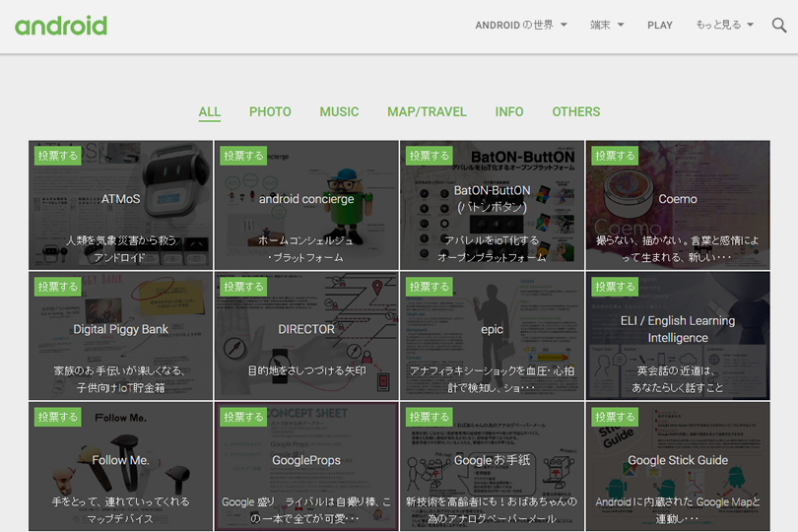Vote with 投票する on Digital Piggy Bank card

(x=57, y=286)
